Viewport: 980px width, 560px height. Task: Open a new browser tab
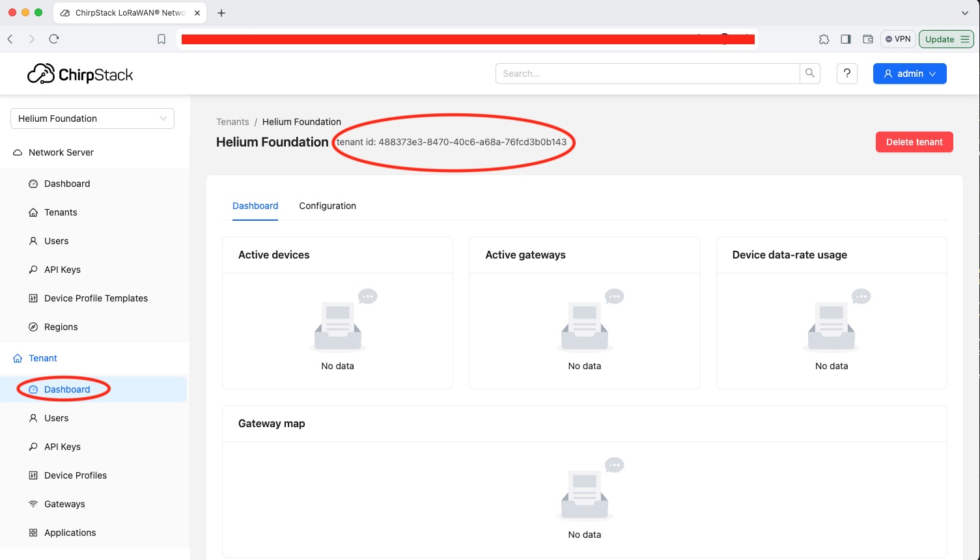point(221,13)
